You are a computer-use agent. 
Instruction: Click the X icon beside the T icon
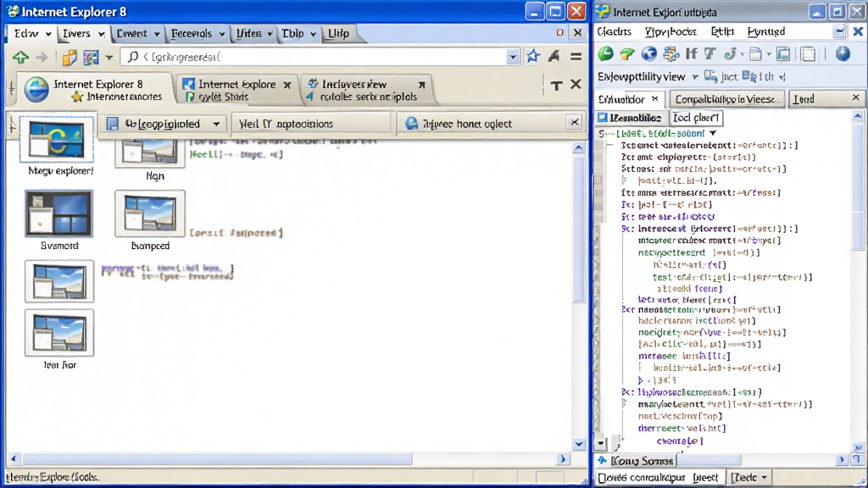pyautogui.click(x=576, y=84)
